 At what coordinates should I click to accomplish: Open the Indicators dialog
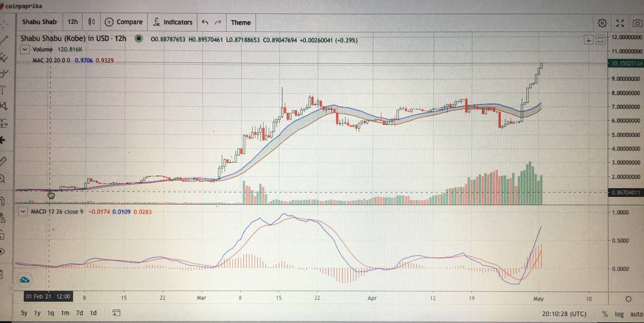(172, 22)
